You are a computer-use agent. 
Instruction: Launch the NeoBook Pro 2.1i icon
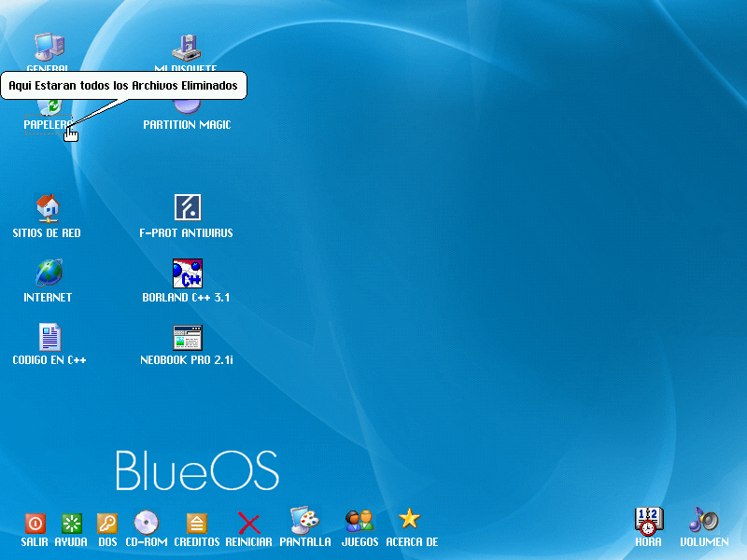pos(188,337)
